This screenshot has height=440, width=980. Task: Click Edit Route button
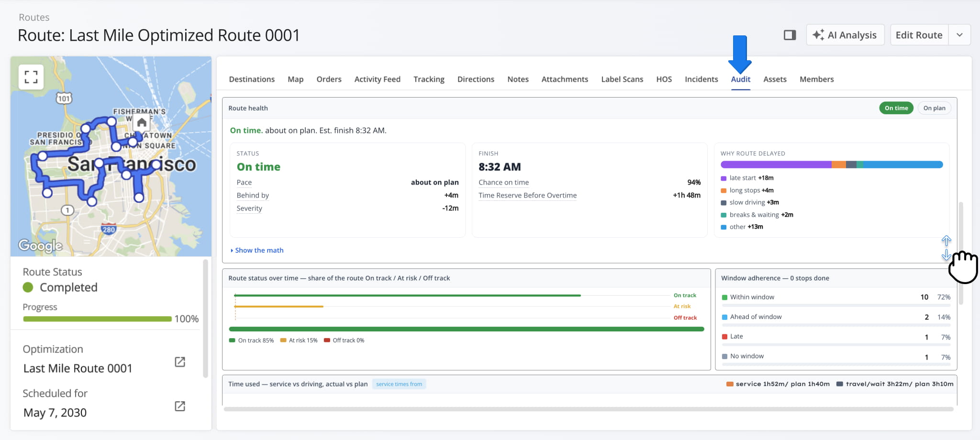[x=919, y=35]
